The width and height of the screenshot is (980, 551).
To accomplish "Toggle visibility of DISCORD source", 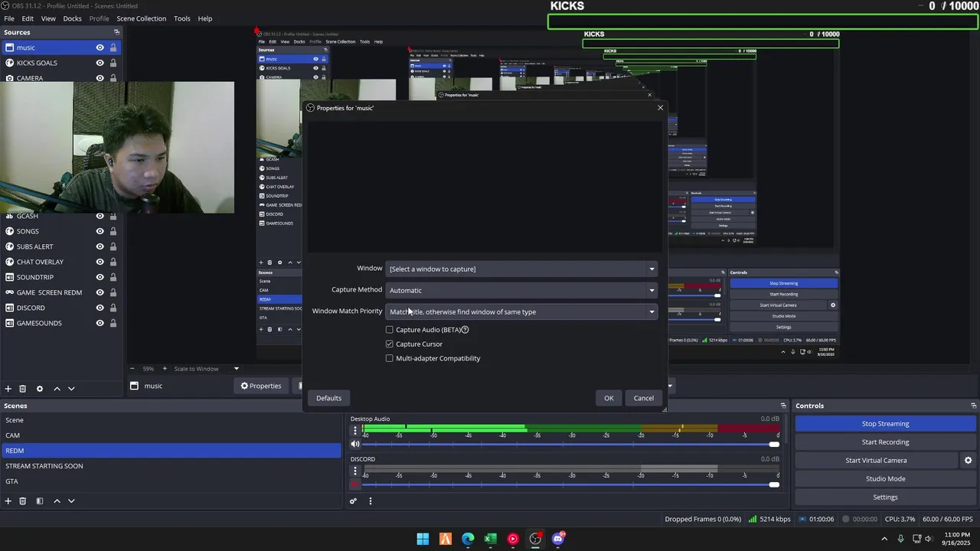I will coord(100,308).
